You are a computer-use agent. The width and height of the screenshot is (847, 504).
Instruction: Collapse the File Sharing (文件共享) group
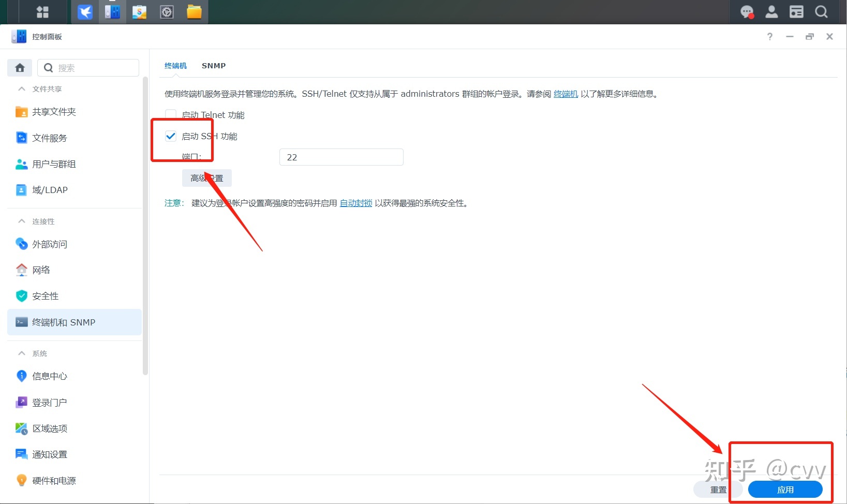(x=22, y=89)
